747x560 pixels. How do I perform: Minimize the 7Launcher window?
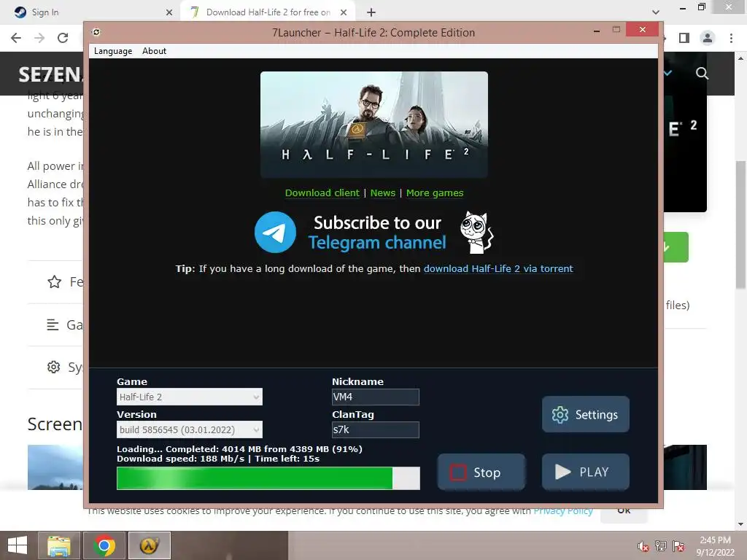tap(597, 31)
